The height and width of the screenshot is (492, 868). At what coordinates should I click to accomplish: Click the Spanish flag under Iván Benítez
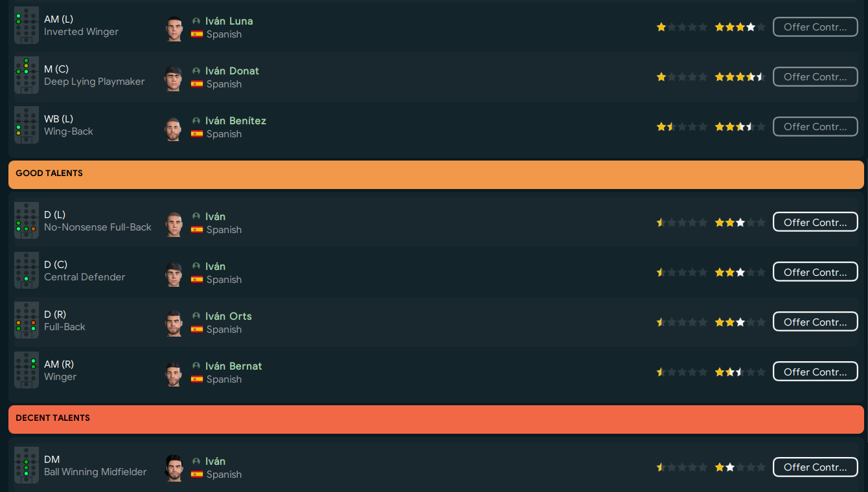(197, 134)
